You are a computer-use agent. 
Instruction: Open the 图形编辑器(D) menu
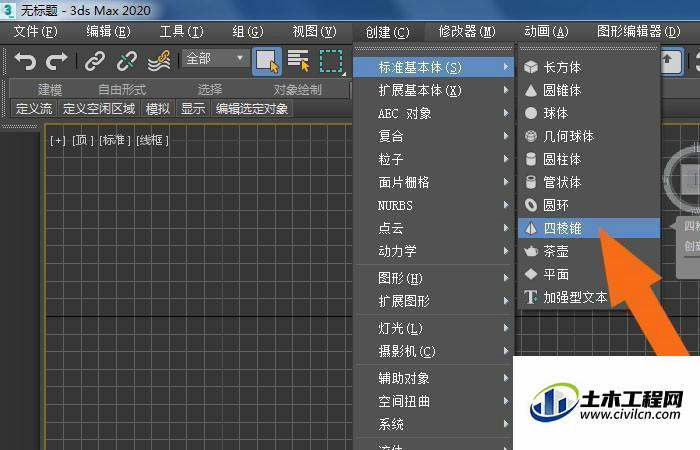(638, 32)
